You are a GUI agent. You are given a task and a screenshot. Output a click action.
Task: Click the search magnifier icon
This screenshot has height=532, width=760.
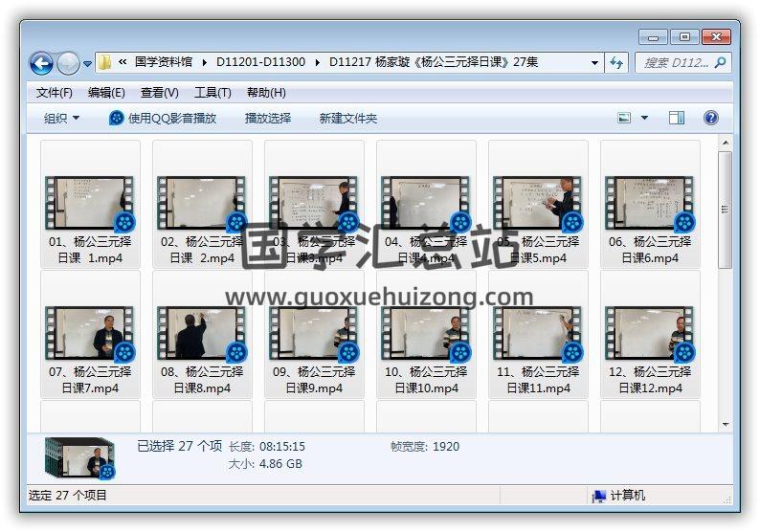tap(720, 62)
